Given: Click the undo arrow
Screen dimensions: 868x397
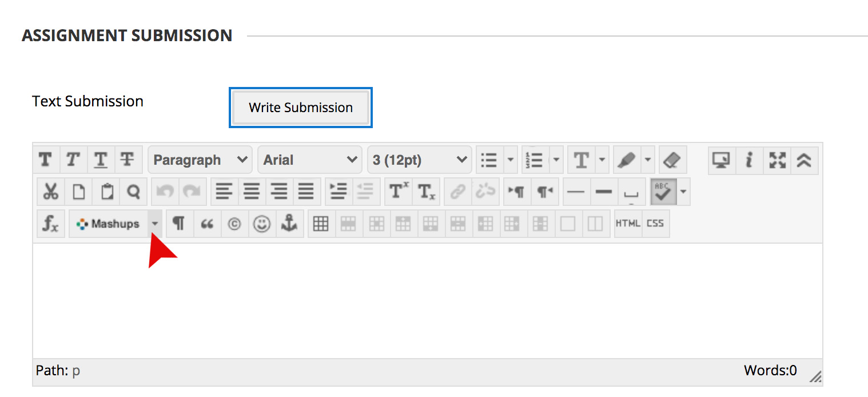Looking at the screenshot, I should 165,192.
